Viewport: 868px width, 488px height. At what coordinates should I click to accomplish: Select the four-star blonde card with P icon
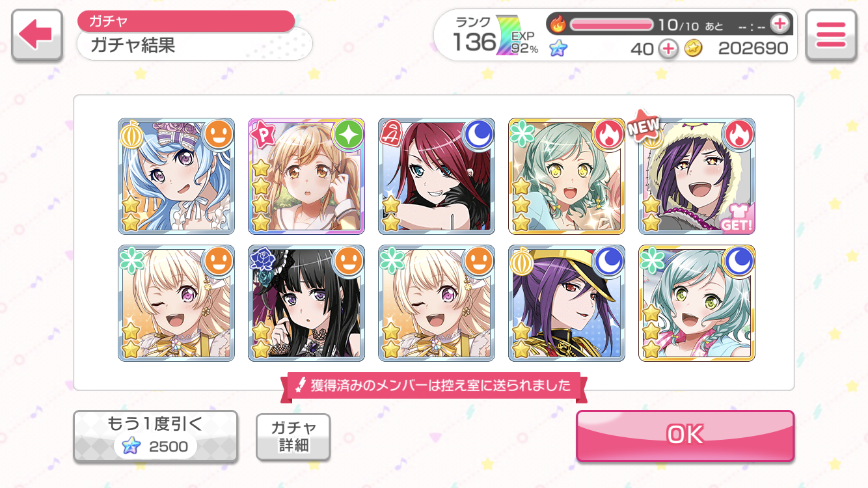(x=306, y=176)
